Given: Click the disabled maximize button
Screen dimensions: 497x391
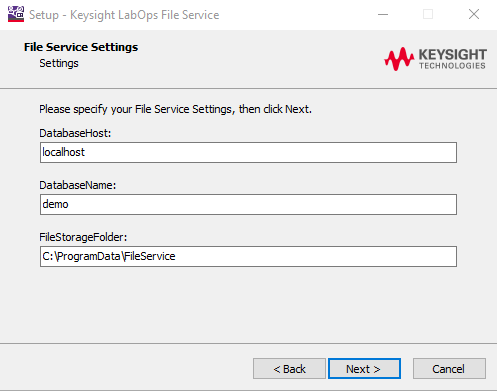Looking at the screenshot, I should [x=428, y=15].
